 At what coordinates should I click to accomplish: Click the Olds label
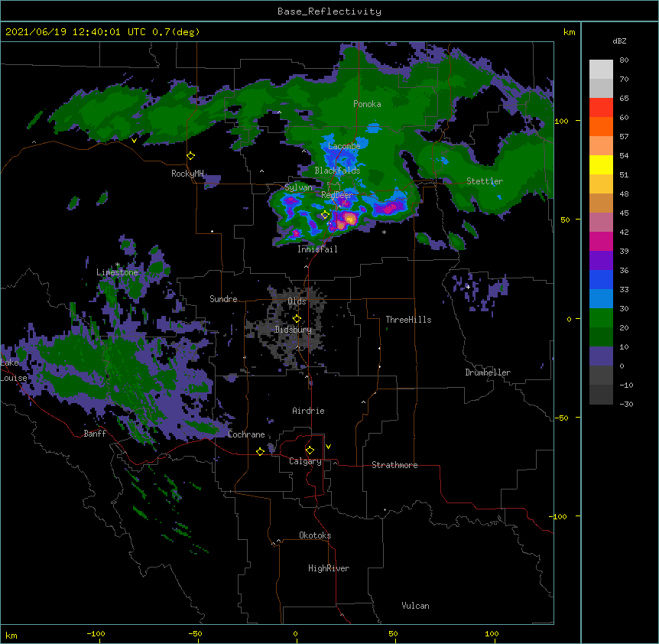(297, 301)
